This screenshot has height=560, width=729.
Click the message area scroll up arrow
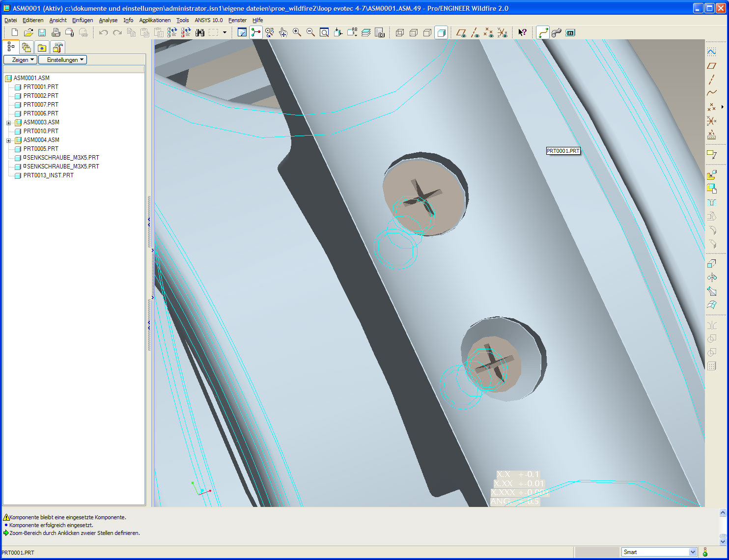point(723,513)
